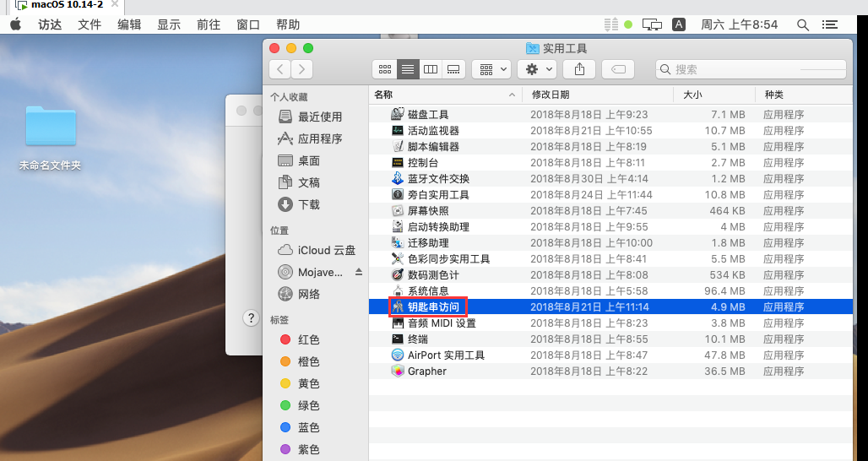The image size is (868, 461).
Task: Switch Finder to gallery view
Action: (x=453, y=69)
